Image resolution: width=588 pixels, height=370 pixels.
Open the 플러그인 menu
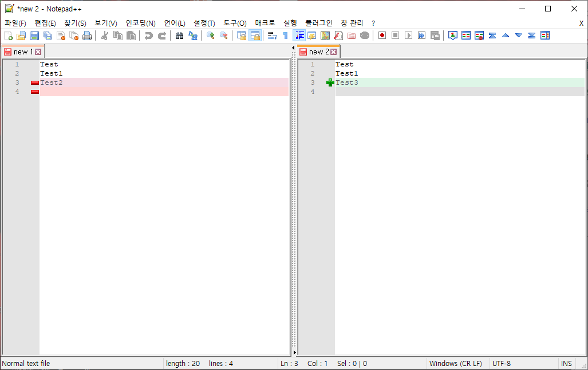pyautogui.click(x=319, y=23)
